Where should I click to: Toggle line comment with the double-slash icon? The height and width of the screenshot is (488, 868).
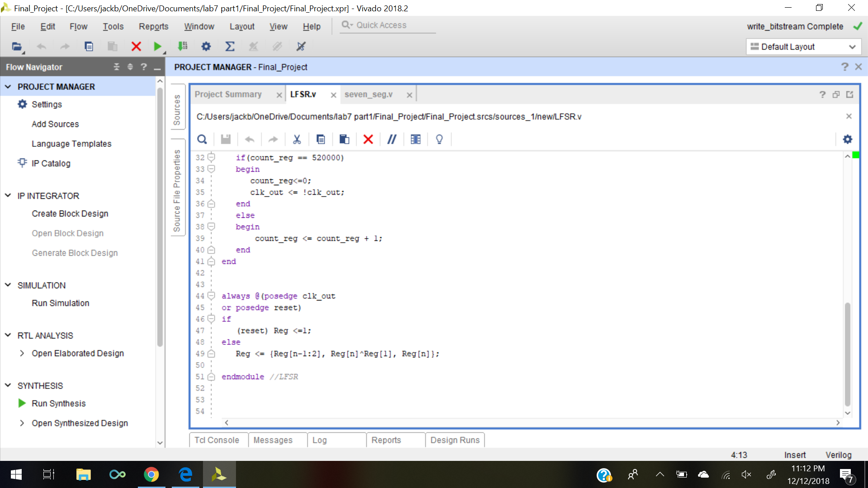[392, 139]
